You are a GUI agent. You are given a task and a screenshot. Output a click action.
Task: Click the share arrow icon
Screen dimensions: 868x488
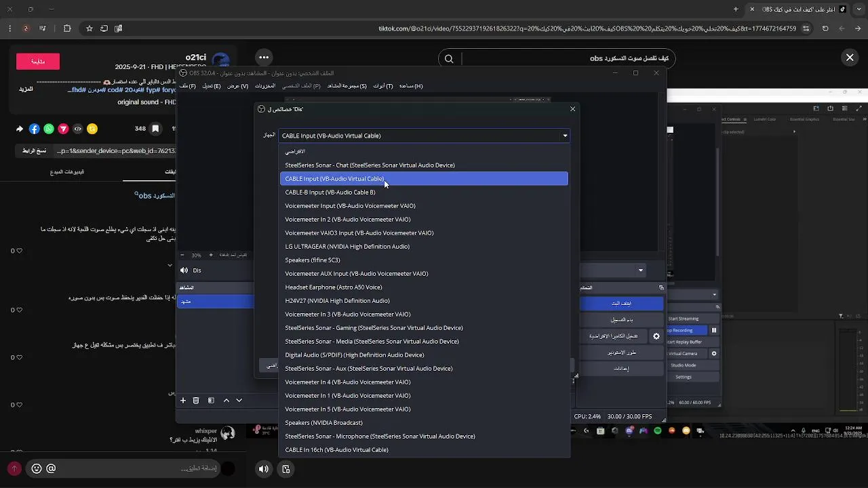[20, 129]
